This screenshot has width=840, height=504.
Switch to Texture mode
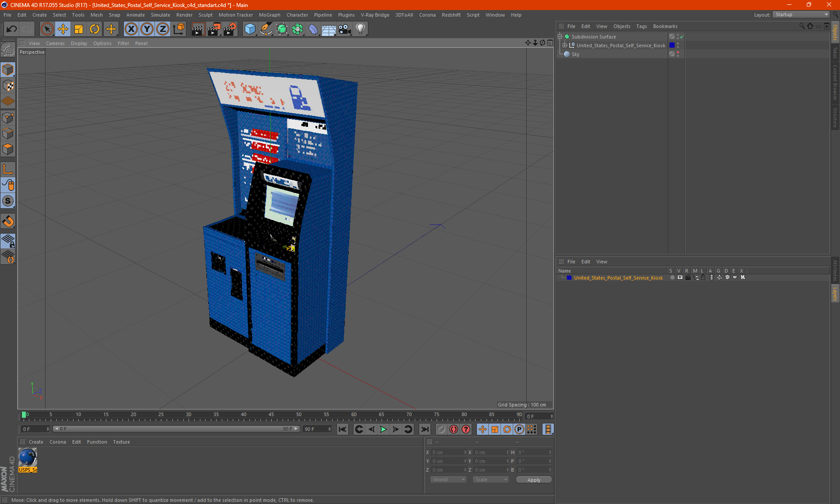tap(8, 85)
